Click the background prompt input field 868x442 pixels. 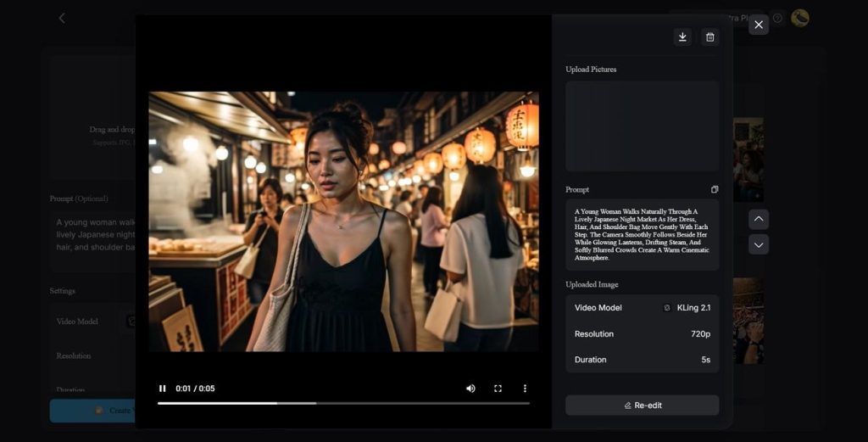[x=94, y=240]
